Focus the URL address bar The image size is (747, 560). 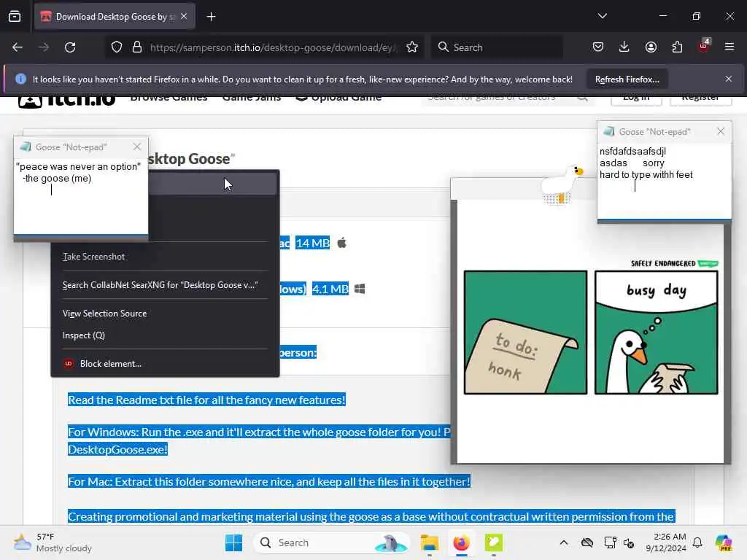point(271,47)
